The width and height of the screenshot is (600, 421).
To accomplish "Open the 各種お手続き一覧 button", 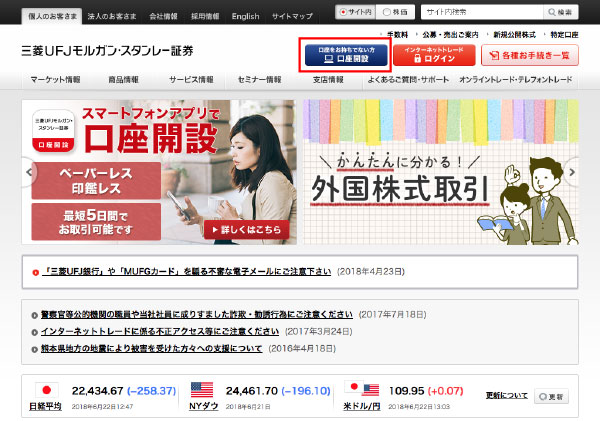I will [x=530, y=55].
